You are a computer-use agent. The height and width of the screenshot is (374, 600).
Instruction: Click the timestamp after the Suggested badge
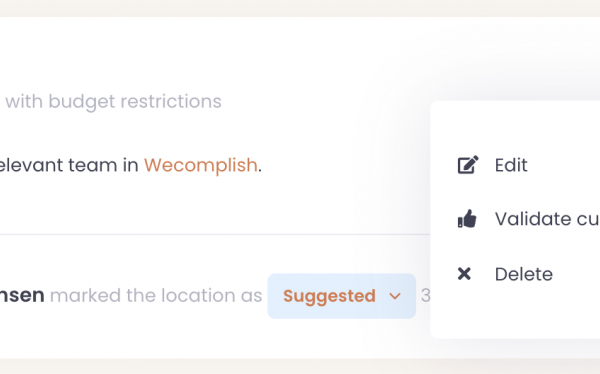pos(426,296)
